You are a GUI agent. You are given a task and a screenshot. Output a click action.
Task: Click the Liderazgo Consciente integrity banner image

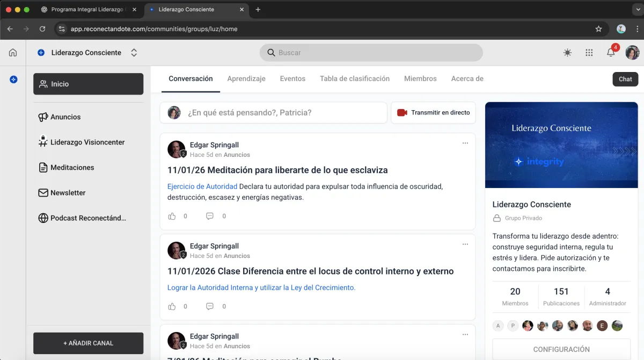[x=561, y=145]
